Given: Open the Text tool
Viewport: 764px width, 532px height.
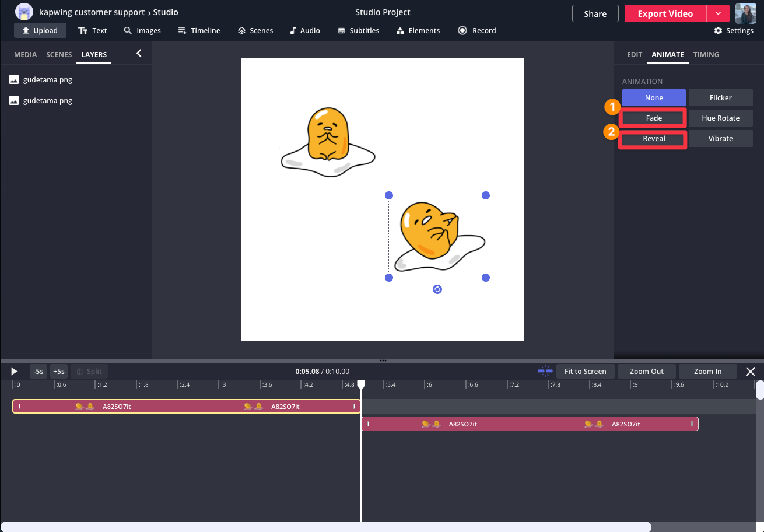Looking at the screenshot, I should coord(93,30).
